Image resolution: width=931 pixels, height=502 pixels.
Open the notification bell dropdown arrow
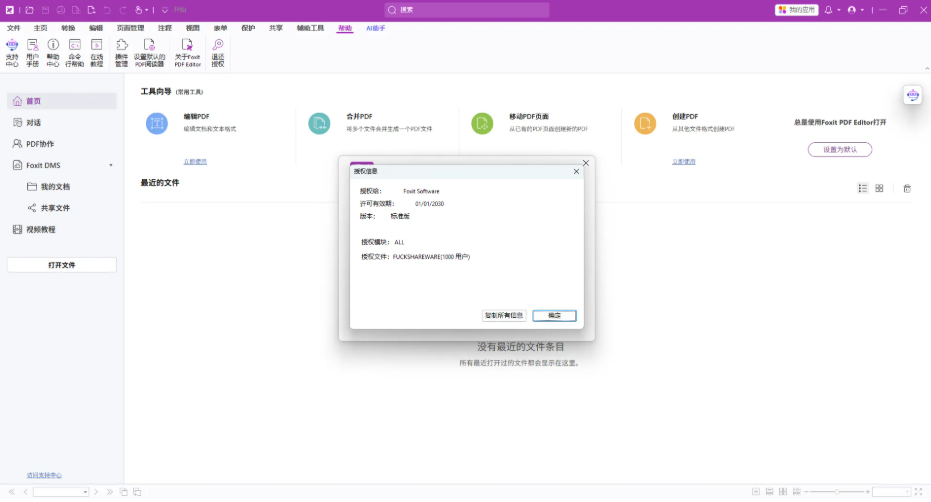(x=838, y=10)
